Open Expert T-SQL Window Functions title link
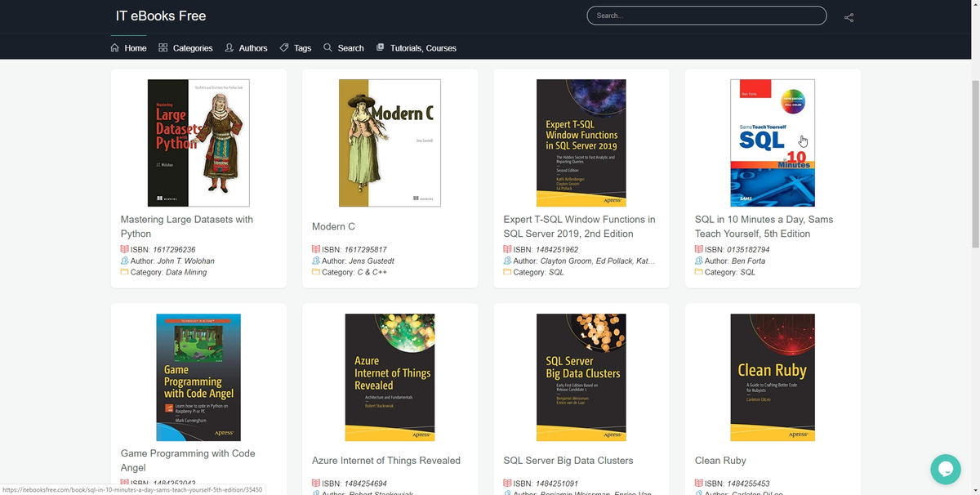This screenshot has height=495, width=980. pos(579,226)
